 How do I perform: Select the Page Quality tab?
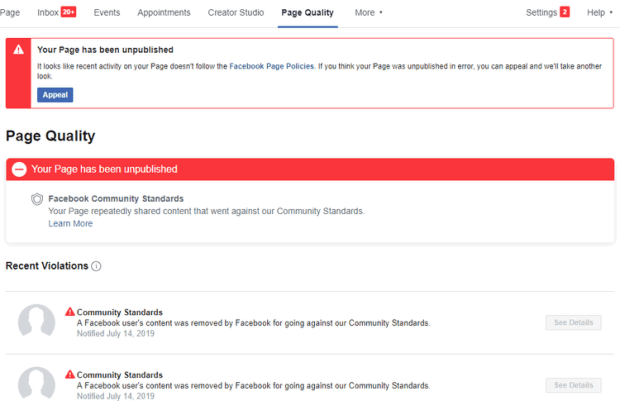pos(308,13)
